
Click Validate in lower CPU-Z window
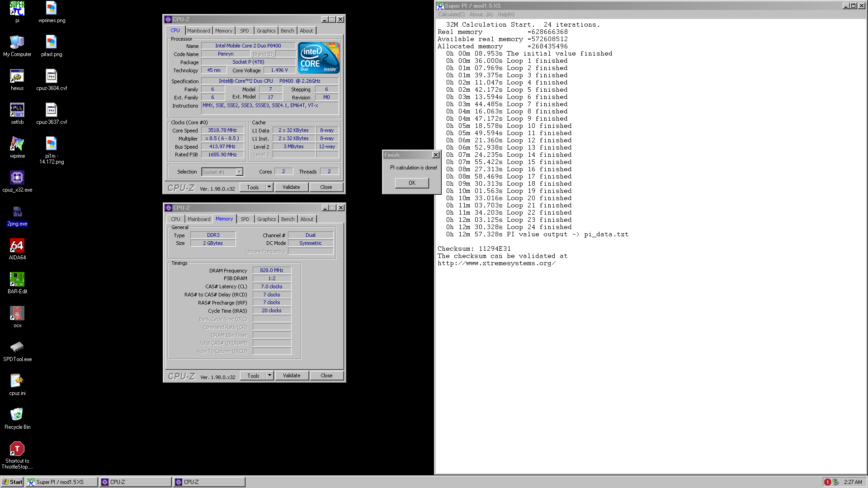click(x=292, y=375)
